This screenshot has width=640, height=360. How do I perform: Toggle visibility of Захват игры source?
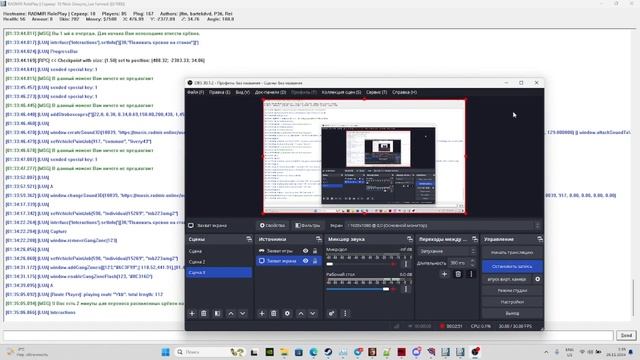[305, 251]
